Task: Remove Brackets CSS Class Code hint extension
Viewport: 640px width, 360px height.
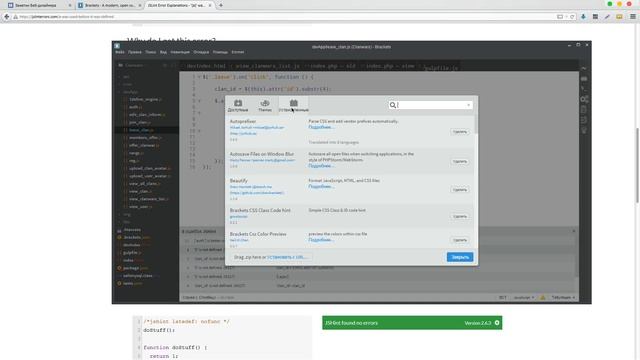Action: click(460, 216)
